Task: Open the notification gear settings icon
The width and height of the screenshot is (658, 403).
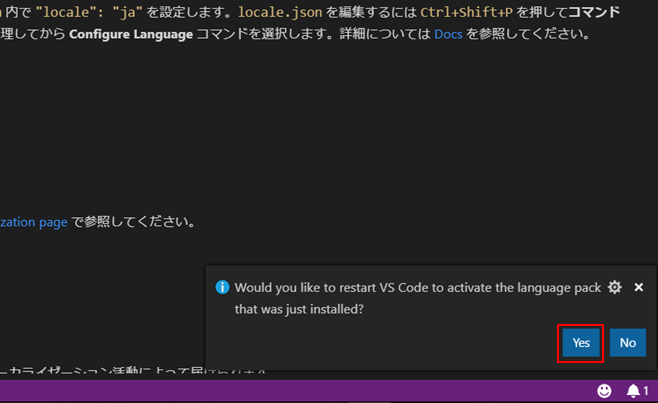Action: pyautogui.click(x=615, y=287)
